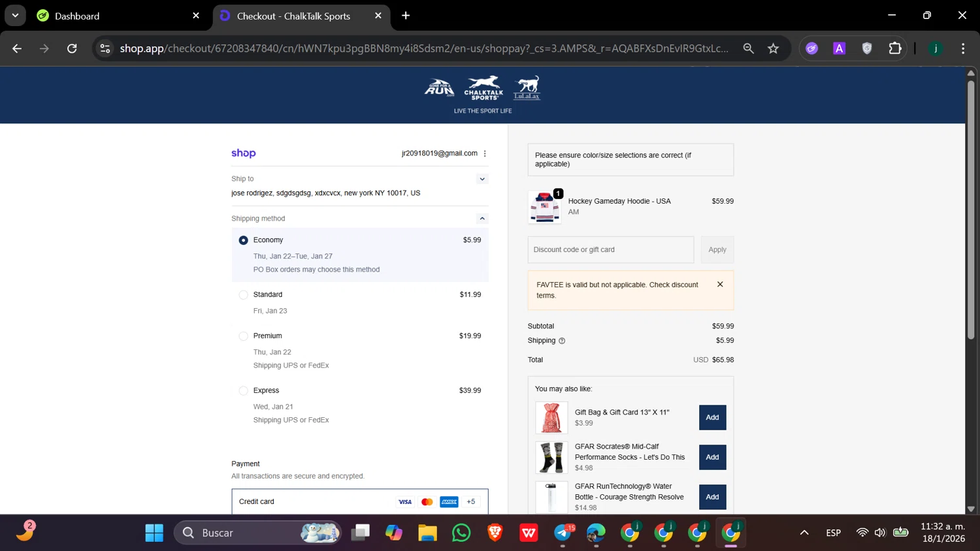The height and width of the screenshot is (551, 980).
Task: Launch WhatsApp from the taskbar
Action: point(461,533)
